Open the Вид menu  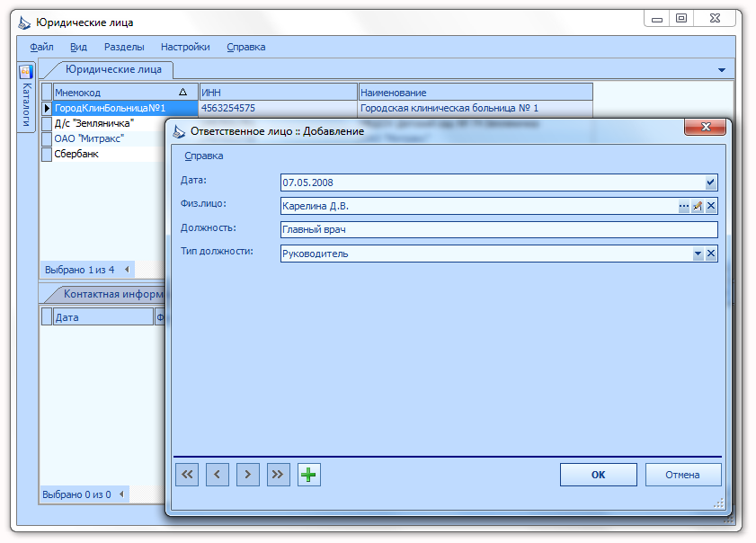click(78, 47)
